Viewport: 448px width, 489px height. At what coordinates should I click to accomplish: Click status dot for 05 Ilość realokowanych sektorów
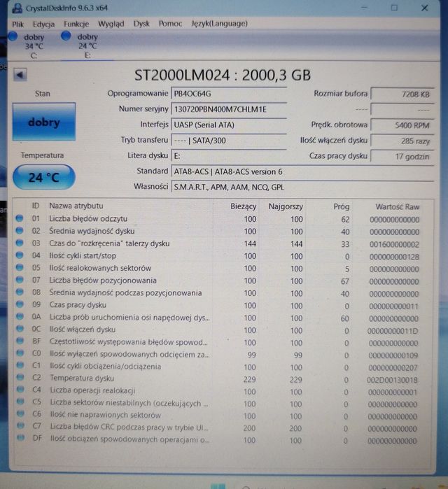click(x=20, y=267)
